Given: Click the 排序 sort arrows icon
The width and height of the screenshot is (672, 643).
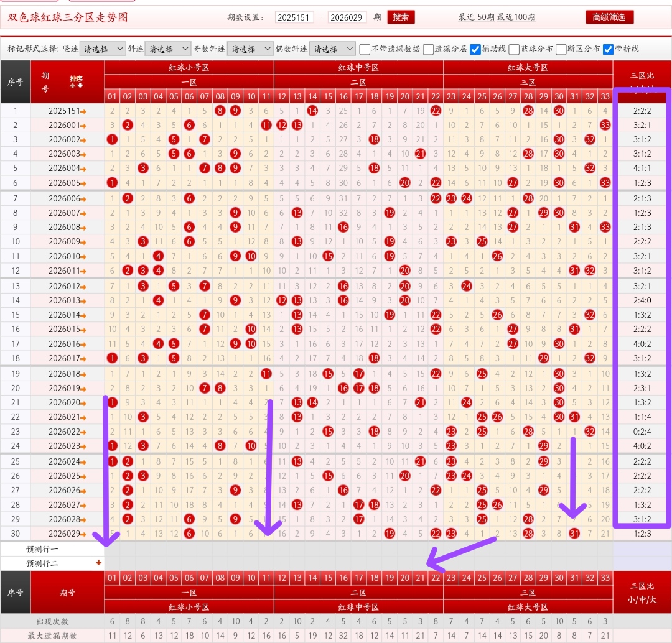Looking at the screenshot, I should tap(76, 85).
